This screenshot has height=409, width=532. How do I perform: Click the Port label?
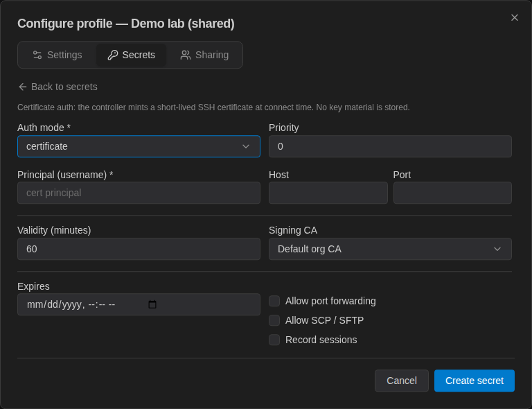tap(402, 175)
